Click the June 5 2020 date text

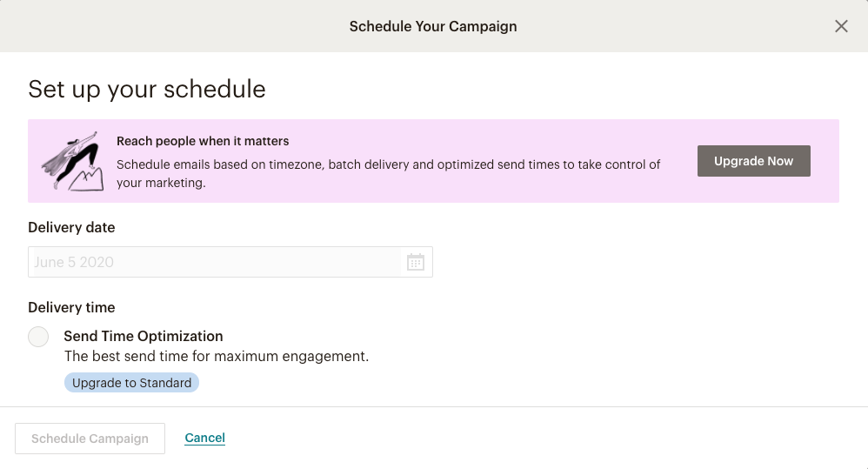(74, 262)
